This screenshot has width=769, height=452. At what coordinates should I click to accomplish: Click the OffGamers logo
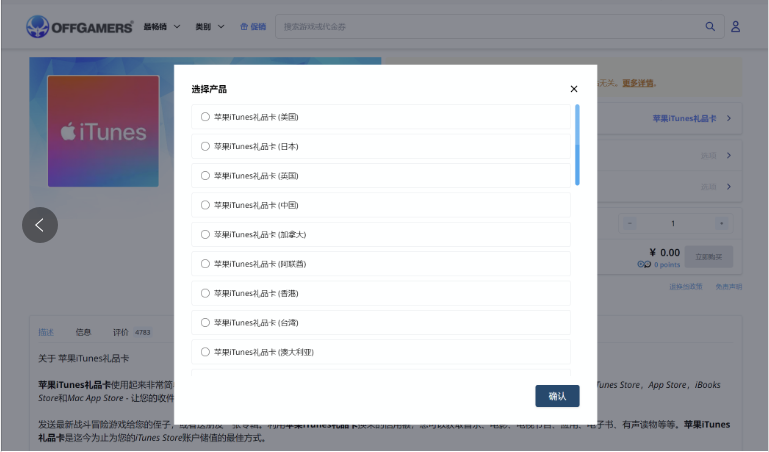(79, 26)
